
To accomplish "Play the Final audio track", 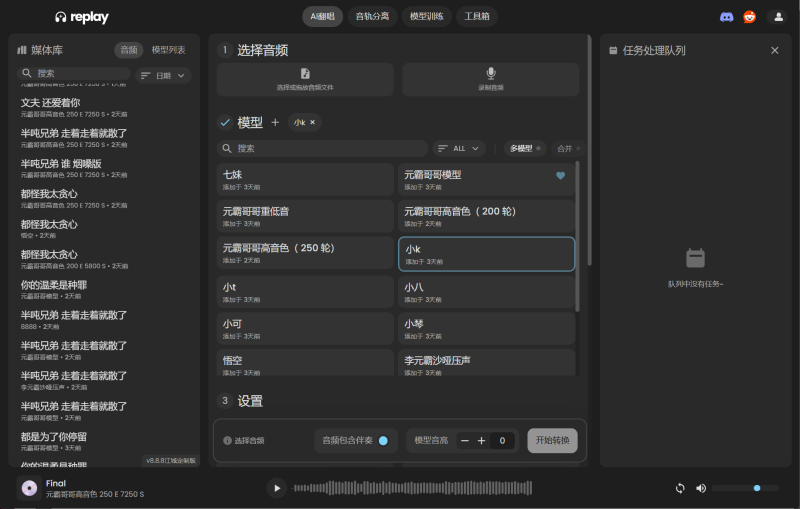I will 277,488.
